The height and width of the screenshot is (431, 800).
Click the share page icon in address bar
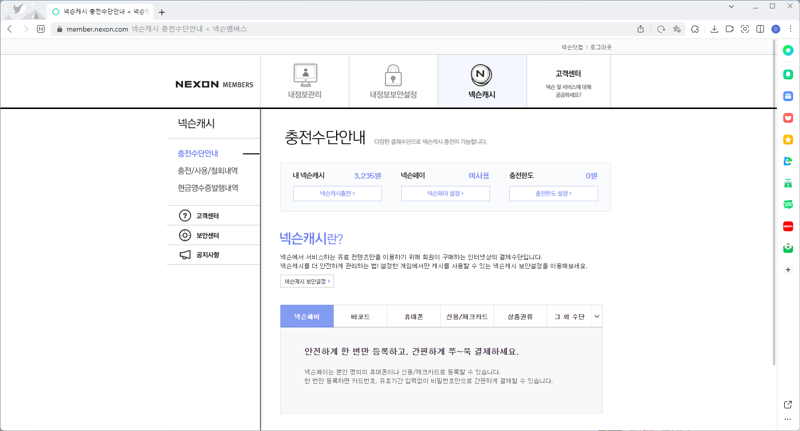tap(640, 29)
